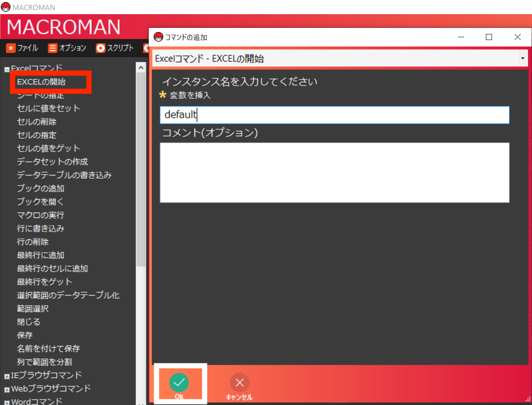Select 列で範囲を分割 command
532x405 pixels.
click(x=44, y=362)
